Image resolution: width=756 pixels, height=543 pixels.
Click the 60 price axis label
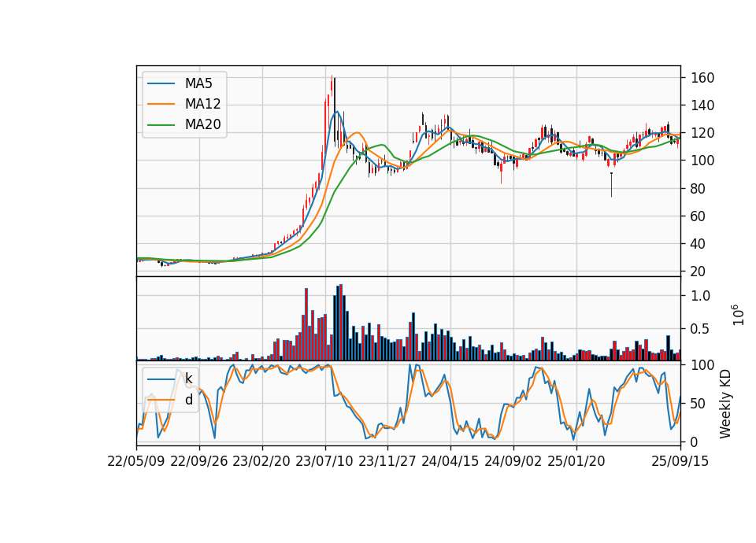699,216
